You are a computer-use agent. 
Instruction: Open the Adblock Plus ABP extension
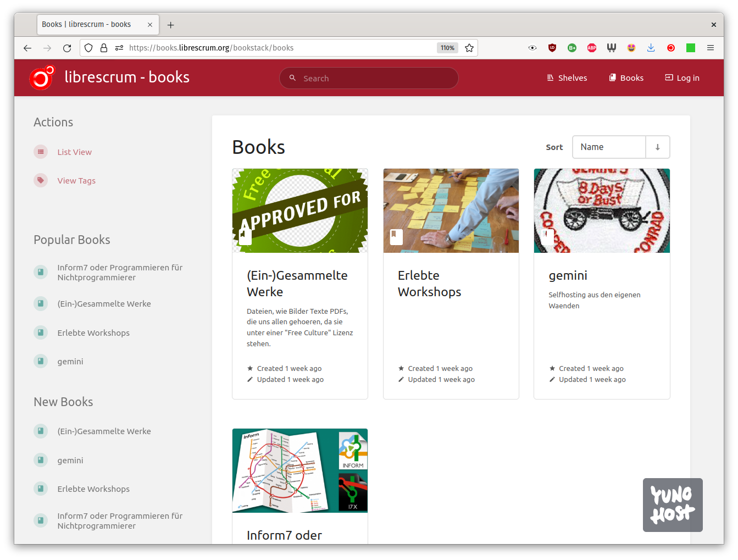pos(592,48)
